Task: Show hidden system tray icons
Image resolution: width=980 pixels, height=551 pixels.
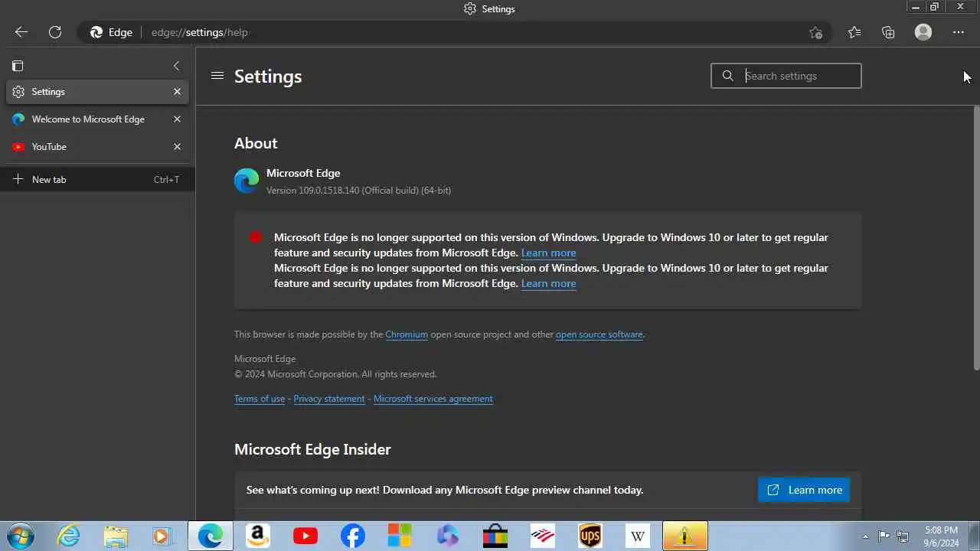Action: [x=866, y=536]
